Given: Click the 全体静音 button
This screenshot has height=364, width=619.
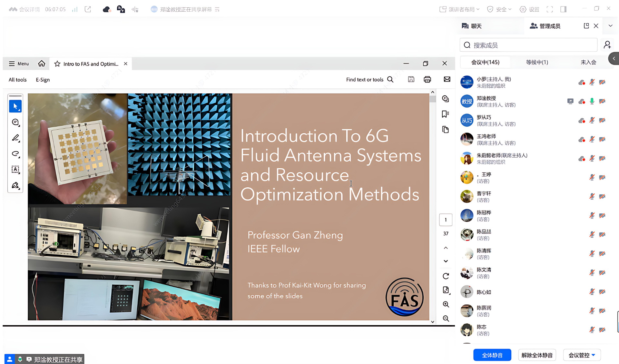Looking at the screenshot, I should [492, 355].
